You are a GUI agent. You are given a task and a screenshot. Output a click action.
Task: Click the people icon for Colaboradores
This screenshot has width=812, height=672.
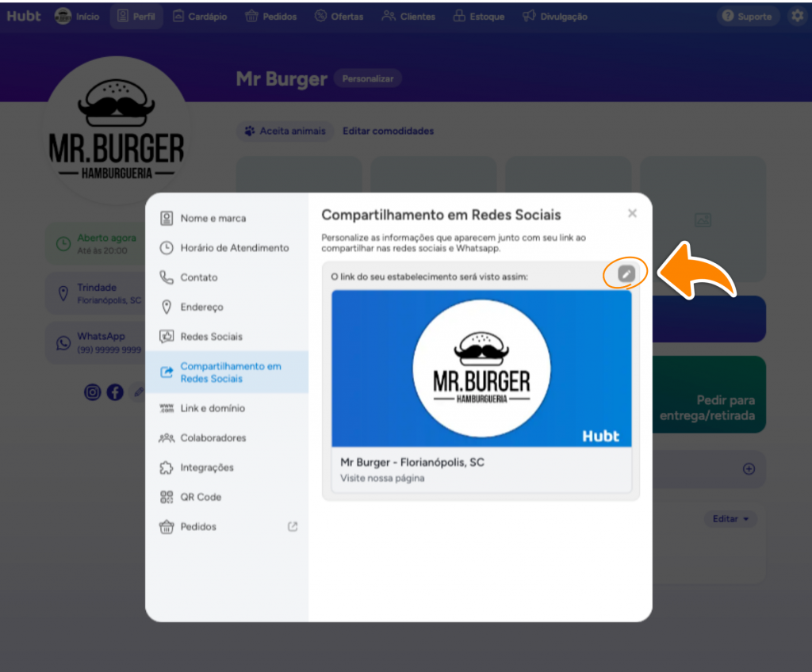coord(167,438)
